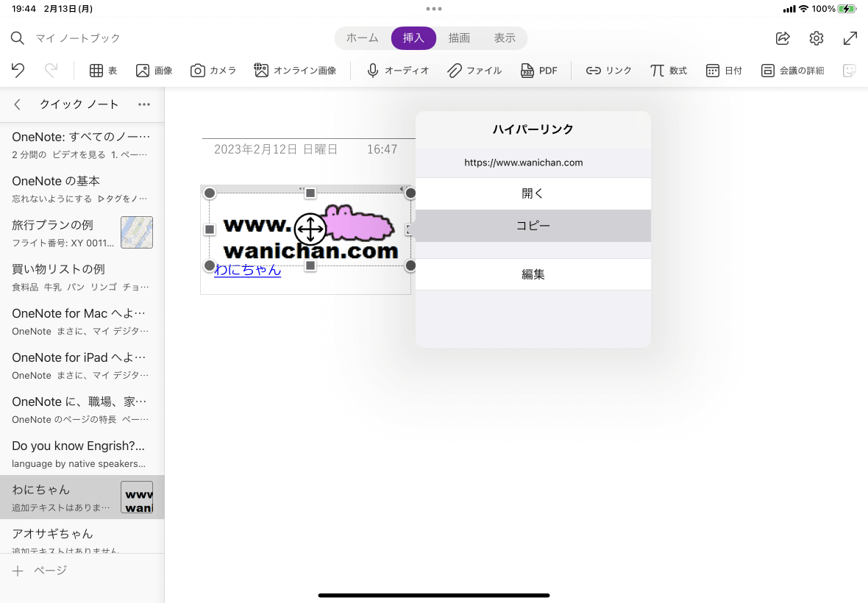Attach a file (ファイル)
Screen dimensions: 868x603
click(x=474, y=71)
